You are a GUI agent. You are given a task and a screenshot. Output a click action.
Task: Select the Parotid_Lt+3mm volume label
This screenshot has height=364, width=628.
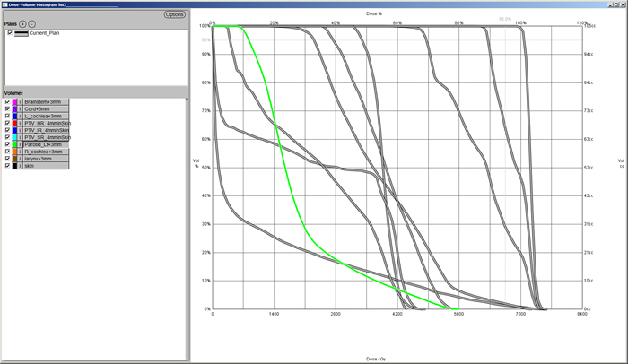(44, 144)
